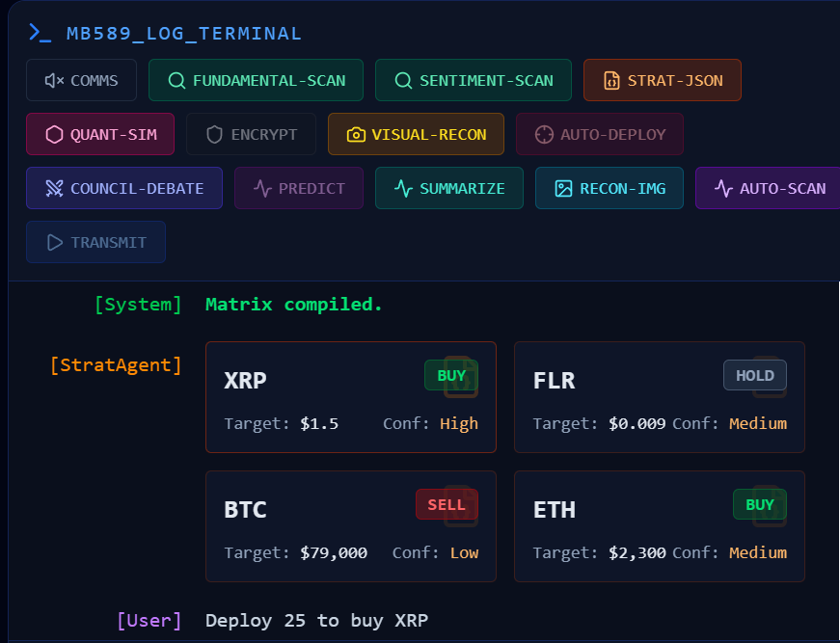Viewport: 840px width, 643px height.
Task: Click the [User] log tag
Action: pyautogui.click(x=149, y=621)
